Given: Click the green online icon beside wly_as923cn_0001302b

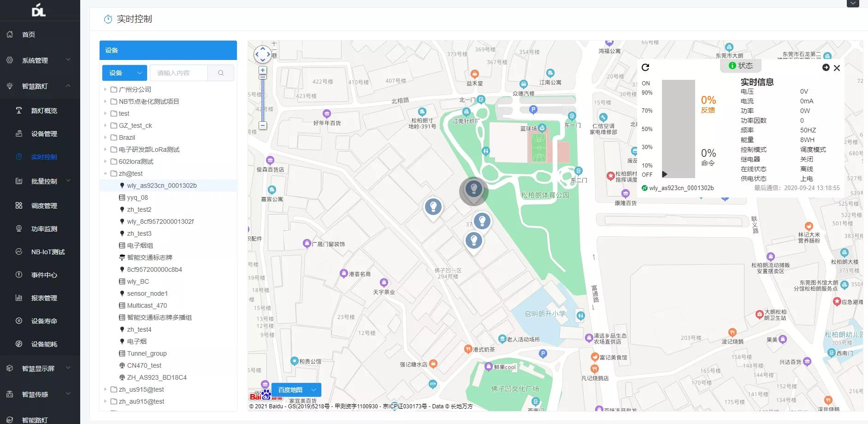Looking at the screenshot, I should [x=645, y=188].
